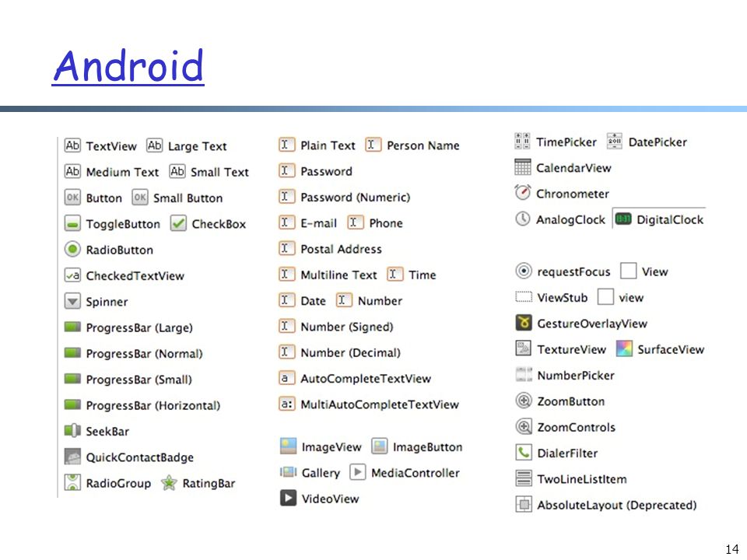The image size is (747, 560).
Task: Click the Time field icon
Action: tap(395, 275)
